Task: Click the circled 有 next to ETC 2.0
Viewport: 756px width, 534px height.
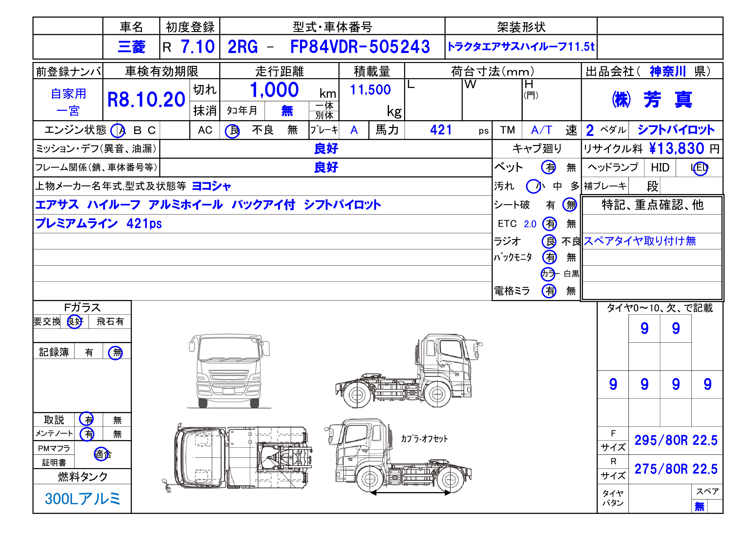Action: [x=549, y=224]
